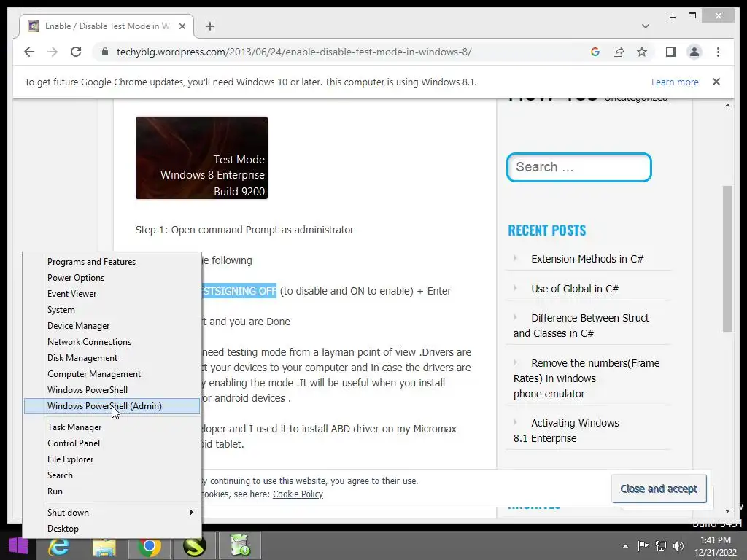Open Use of Global in C# post

[x=575, y=289]
